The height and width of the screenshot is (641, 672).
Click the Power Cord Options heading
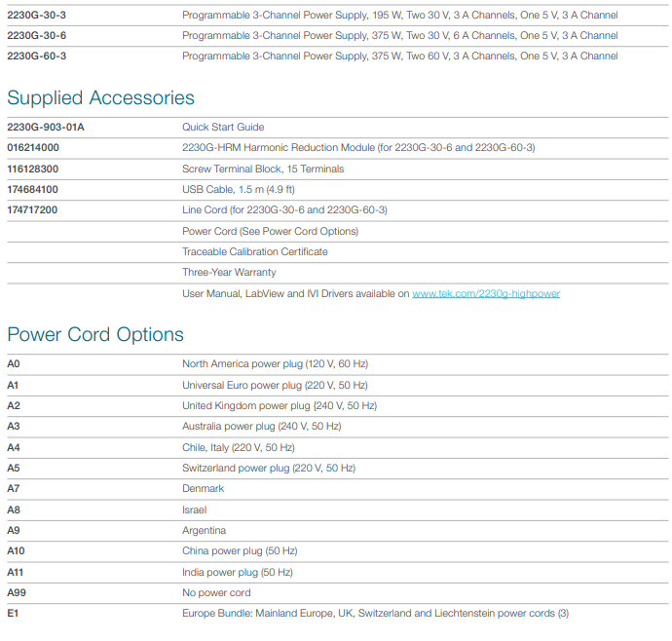coord(95,335)
